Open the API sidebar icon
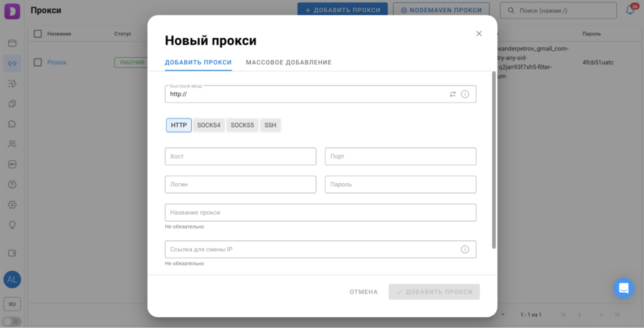Screen dimensions: 644x328 [x=13, y=164]
